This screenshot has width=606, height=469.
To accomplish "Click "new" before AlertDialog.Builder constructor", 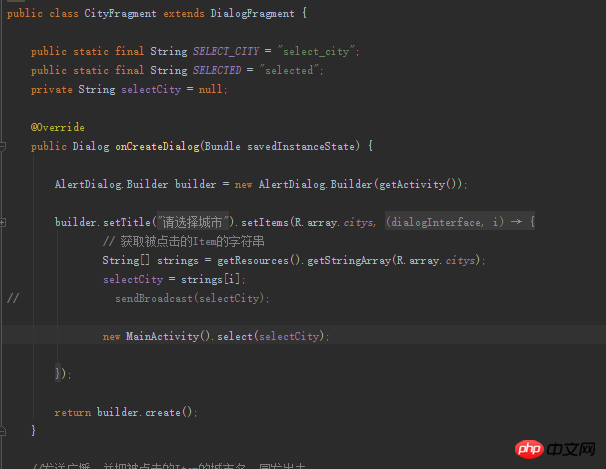I will (x=243, y=184).
